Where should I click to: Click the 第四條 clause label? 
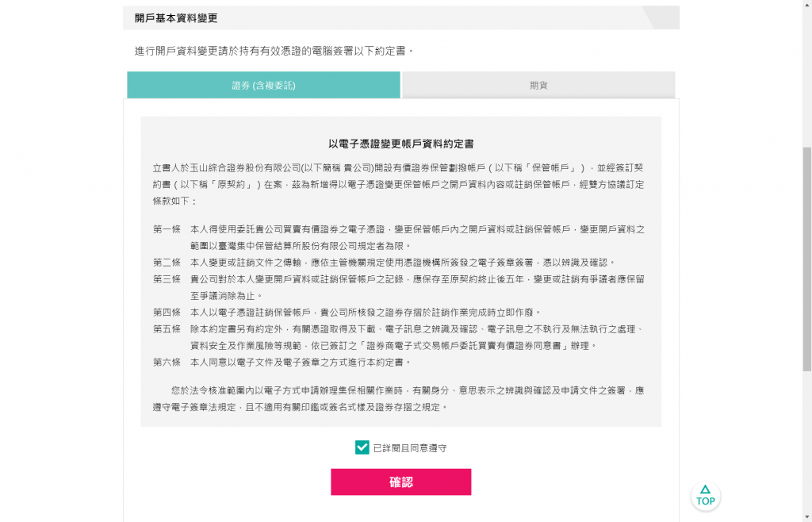pos(167,313)
